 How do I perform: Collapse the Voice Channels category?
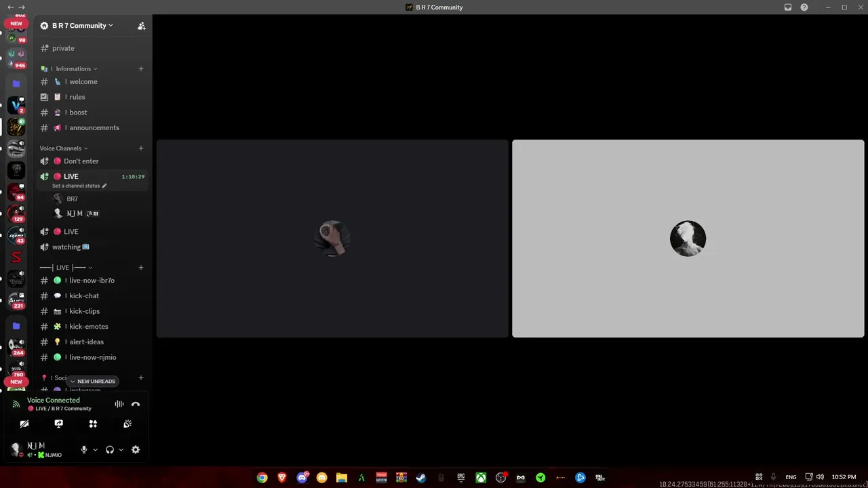point(64,148)
